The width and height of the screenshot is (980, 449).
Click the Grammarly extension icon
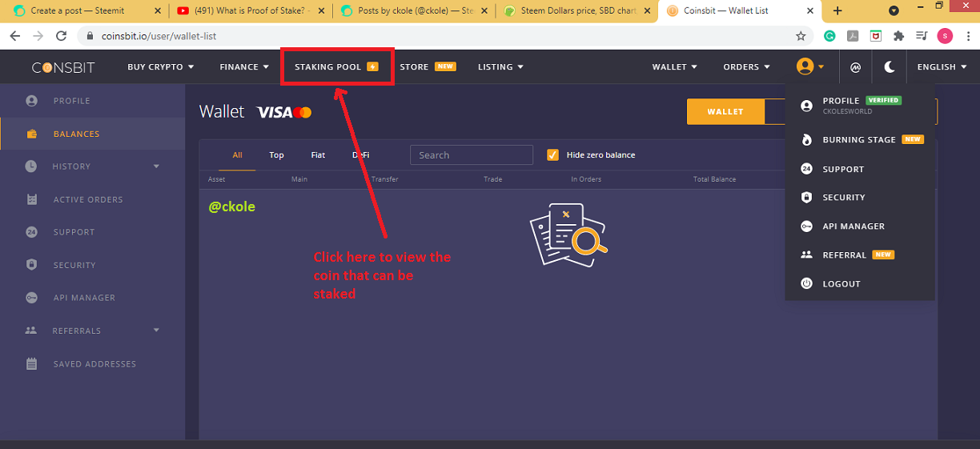pos(830,36)
